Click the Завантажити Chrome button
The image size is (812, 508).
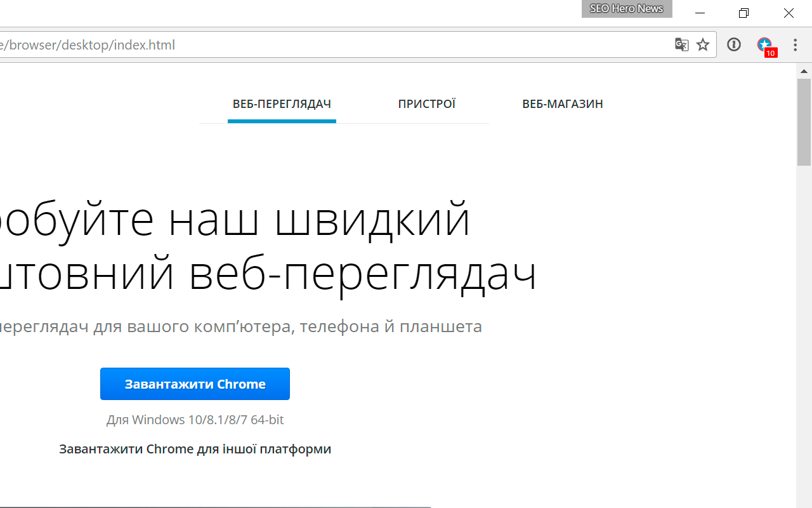[195, 384]
